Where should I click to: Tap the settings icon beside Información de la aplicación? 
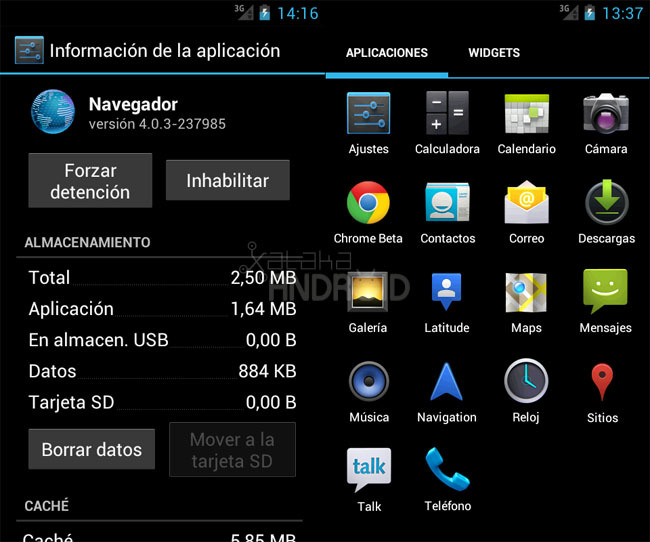click(29, 50)
